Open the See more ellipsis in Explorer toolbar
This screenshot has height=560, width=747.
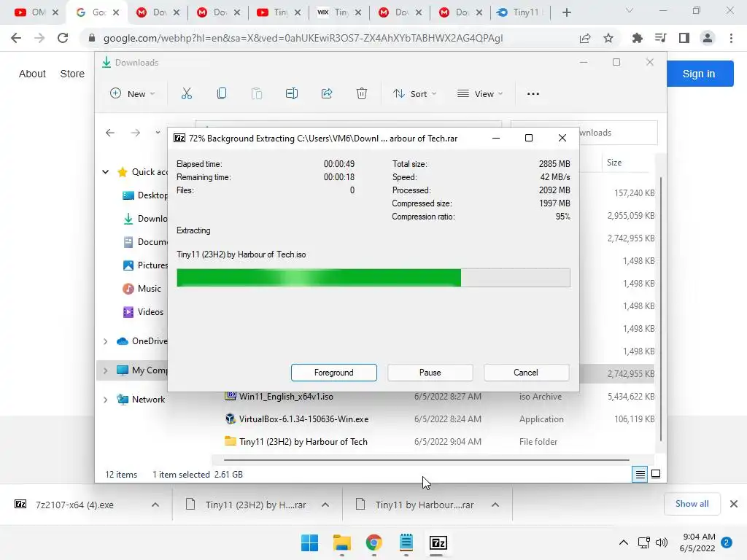click(x=533, y=94)
